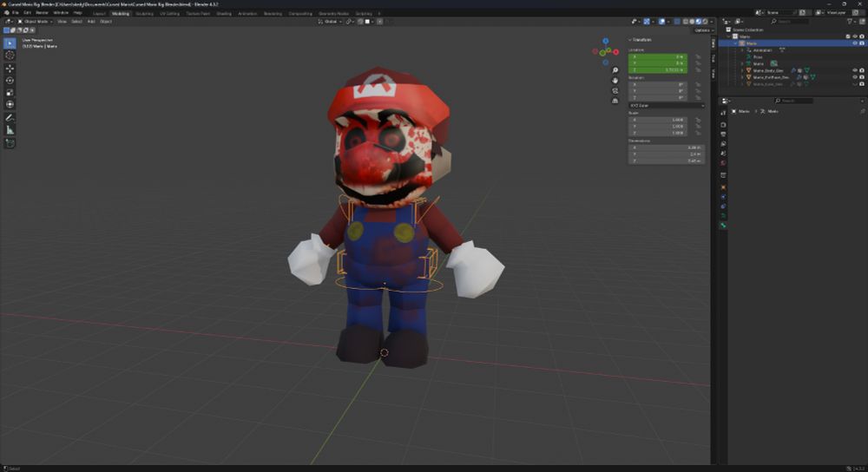Click the Location Z value field
The image size is (868, 472).
pyautogui.click(x=657, y=69)
